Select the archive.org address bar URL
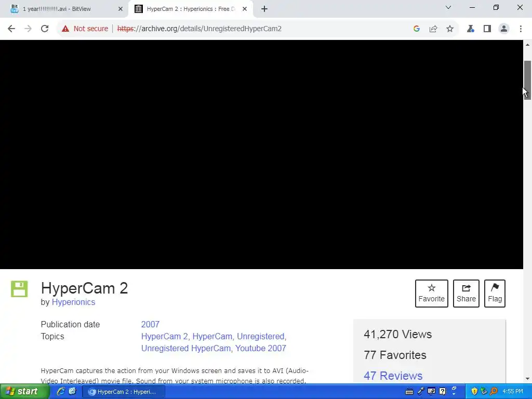Screen dimensions: 532x399 point(199,29)
